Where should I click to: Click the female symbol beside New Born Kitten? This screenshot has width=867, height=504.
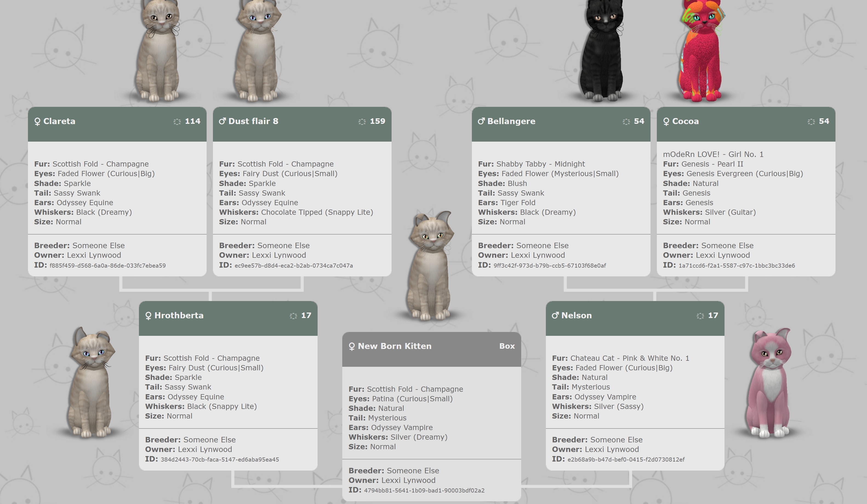tap(352, 346)
